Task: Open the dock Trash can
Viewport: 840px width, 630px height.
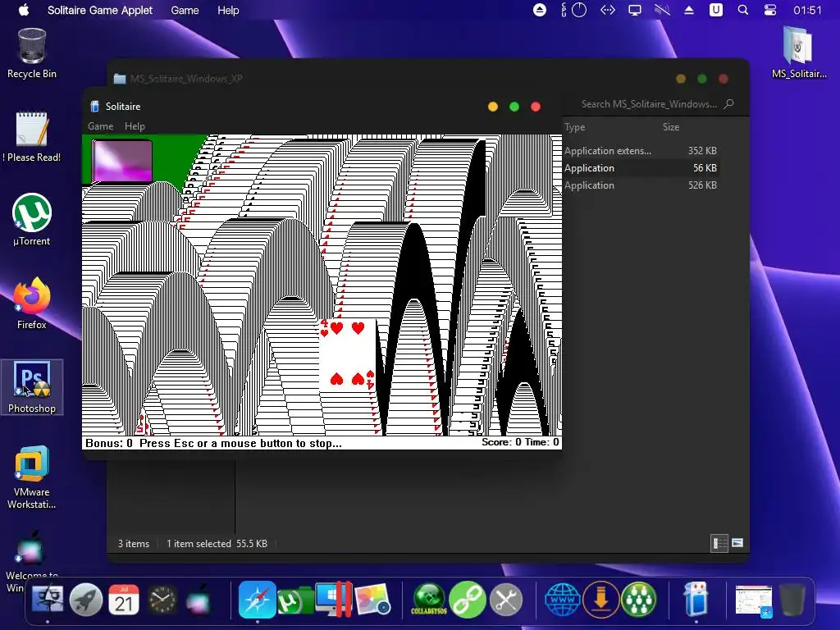Action: pos(792,600)
